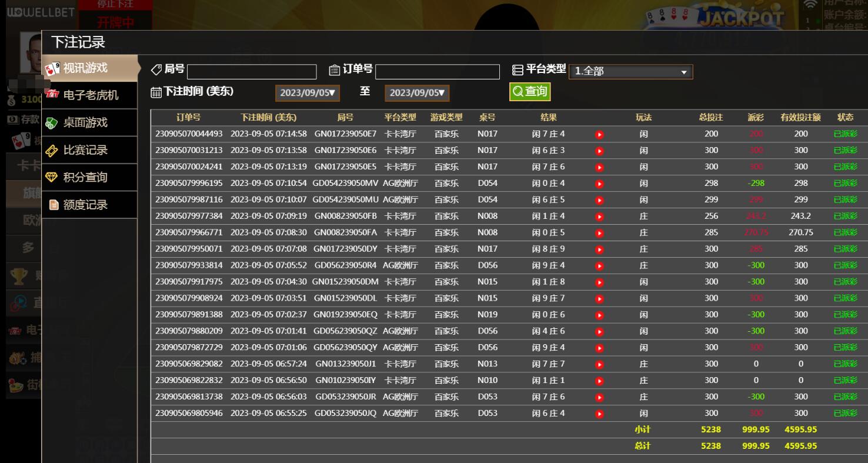Play replay for order 230905079880209

(x=599, y=331)
